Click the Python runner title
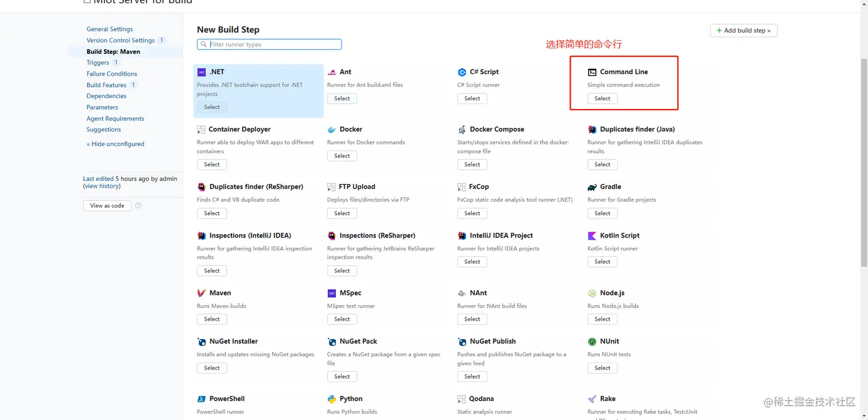The height and width of the screenshot is (420, 868). click(x=351, y=399)
